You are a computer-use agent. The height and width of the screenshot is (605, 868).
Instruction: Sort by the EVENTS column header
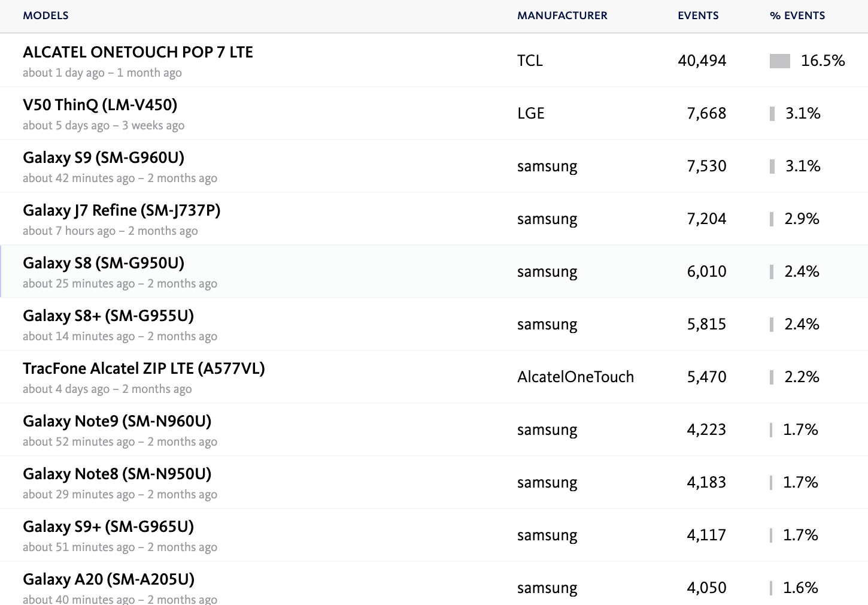[698, 16]
